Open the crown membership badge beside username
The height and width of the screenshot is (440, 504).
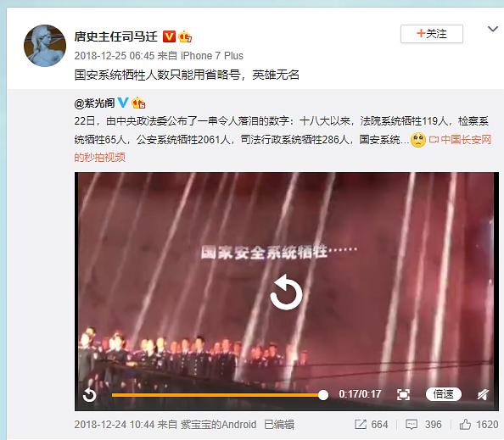(185, 36)
